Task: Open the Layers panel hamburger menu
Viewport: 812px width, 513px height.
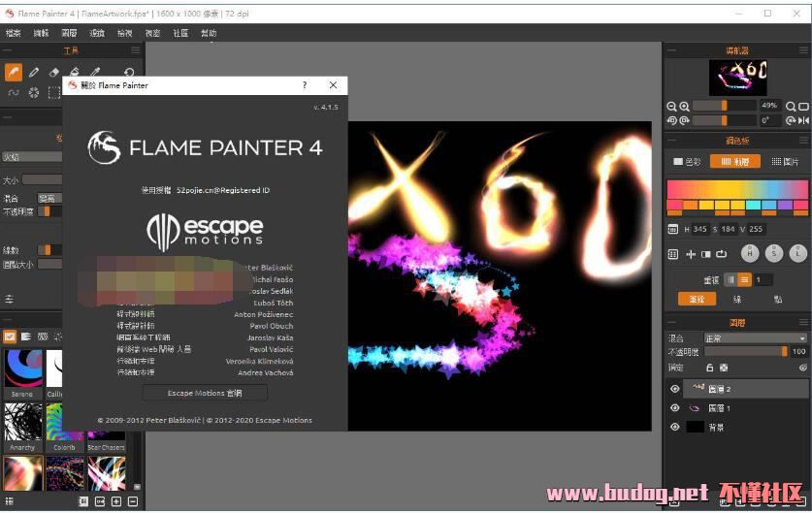Action: (803, 323)
